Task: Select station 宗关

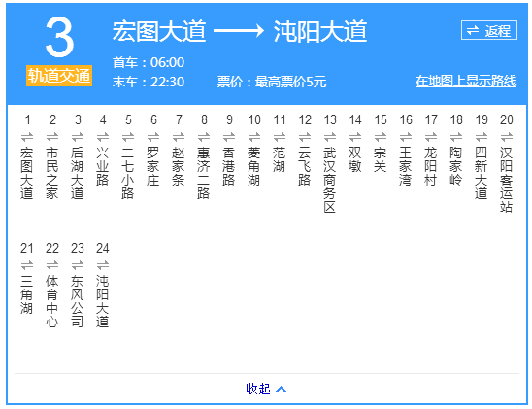Action: [x=380, y=159]
